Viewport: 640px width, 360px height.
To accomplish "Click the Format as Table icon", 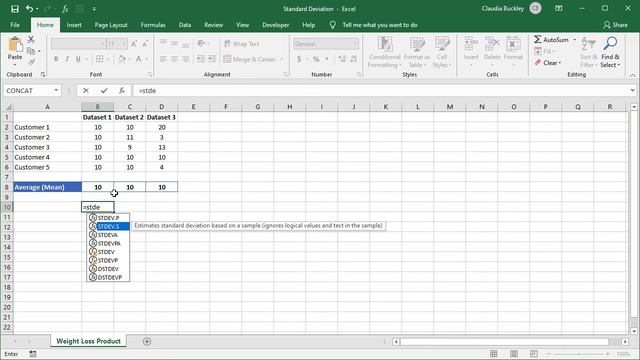I will click(417, 44).
